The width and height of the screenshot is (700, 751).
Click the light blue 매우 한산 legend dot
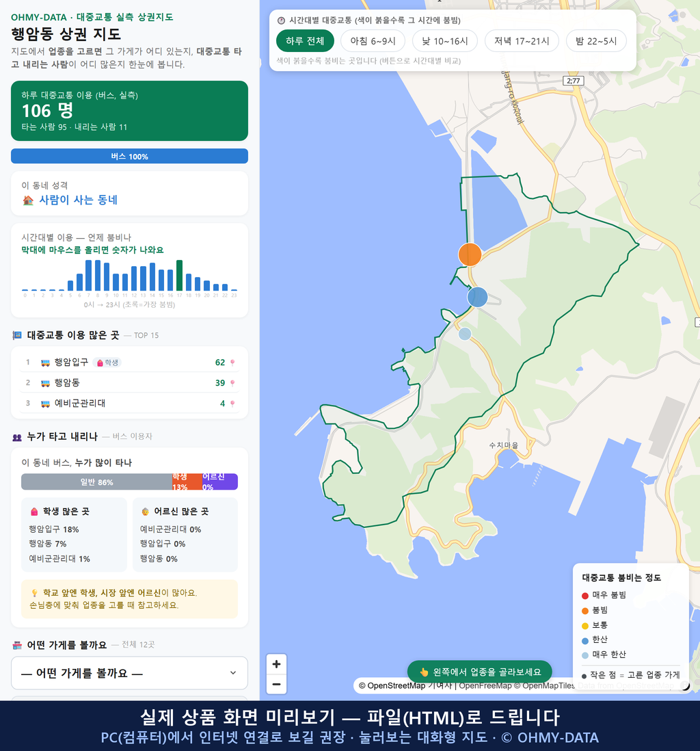pyautogui.click(x=584, y=655)
